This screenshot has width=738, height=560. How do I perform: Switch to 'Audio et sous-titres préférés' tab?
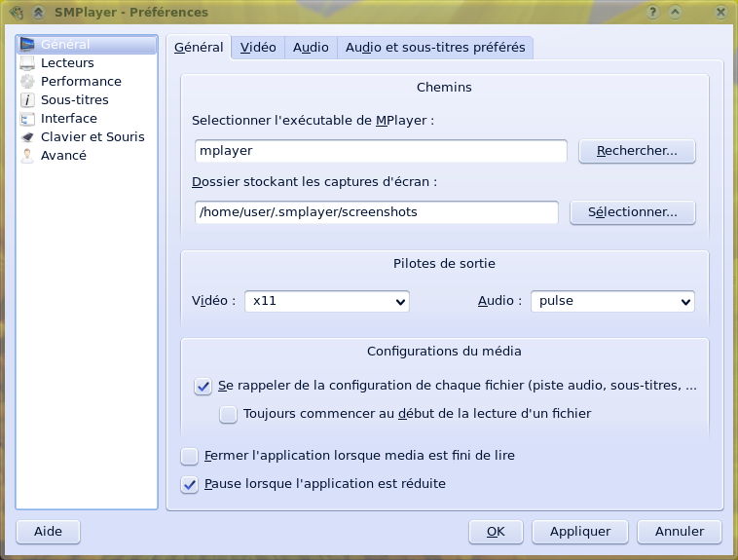[435, 48]
